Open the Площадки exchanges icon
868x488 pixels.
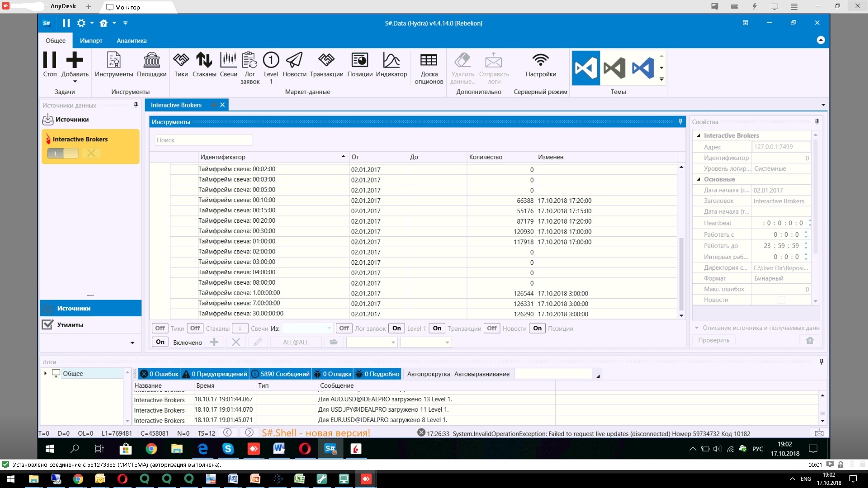click(151, 60)
